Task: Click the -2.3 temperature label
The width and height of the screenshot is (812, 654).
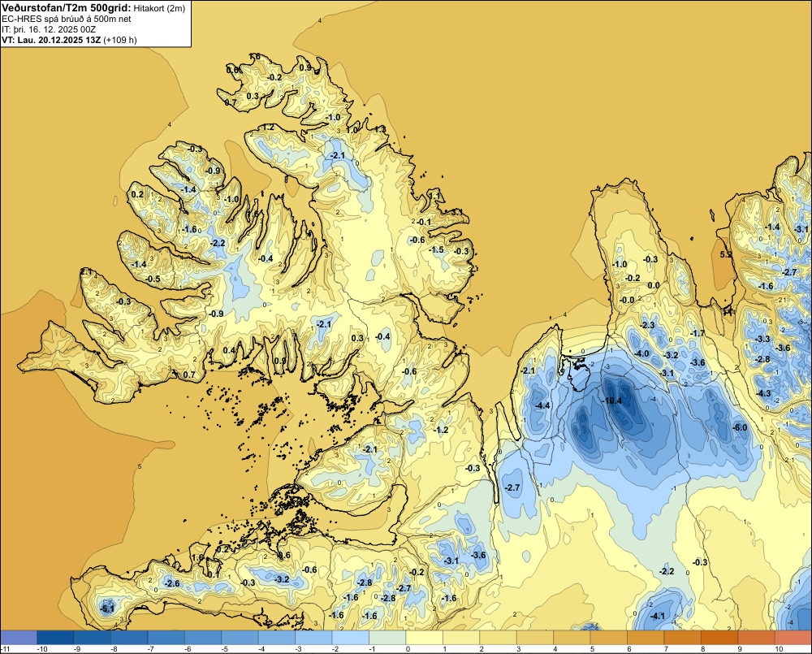Action: click(x=647, y=325)
